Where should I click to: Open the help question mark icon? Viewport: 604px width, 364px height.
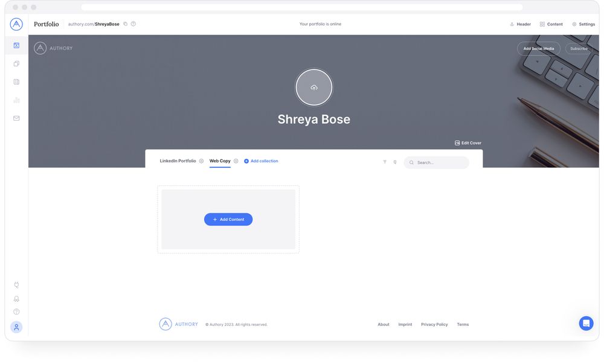tap(16, 311)
